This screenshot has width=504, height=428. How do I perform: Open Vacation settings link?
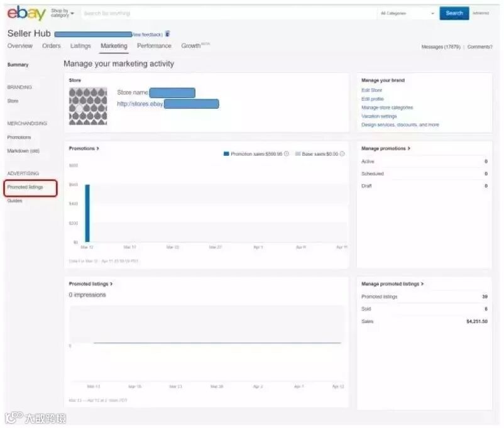click(x=379, y=116)
